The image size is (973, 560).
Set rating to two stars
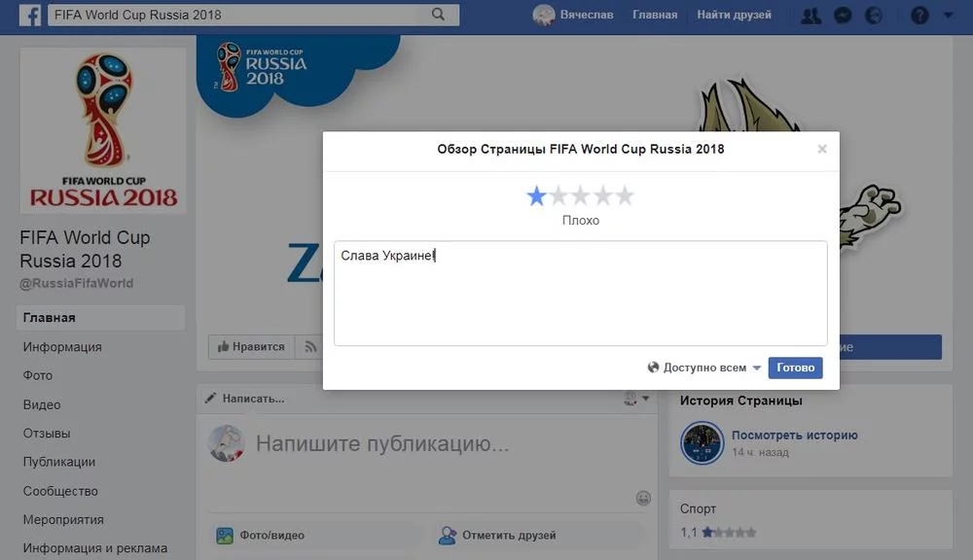(559, 196)
